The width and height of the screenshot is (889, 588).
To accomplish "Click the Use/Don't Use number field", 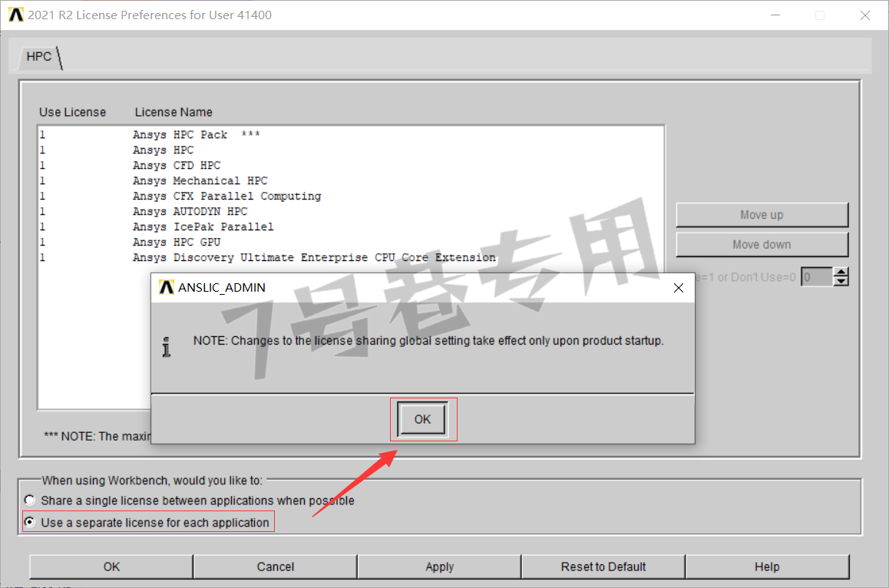I will (816, 277).
